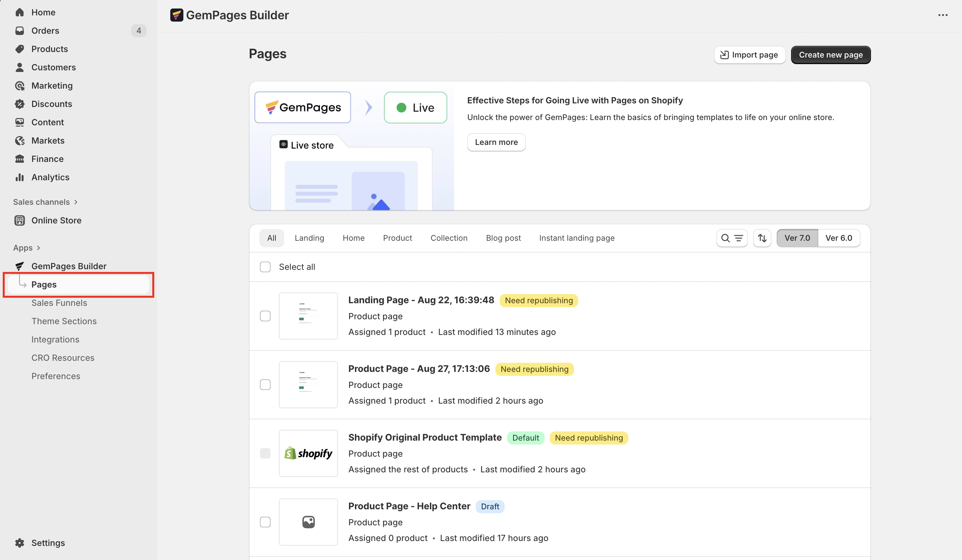
Task: Click the Create new page button
Action: pyautogui.click(x=830, y=55)
